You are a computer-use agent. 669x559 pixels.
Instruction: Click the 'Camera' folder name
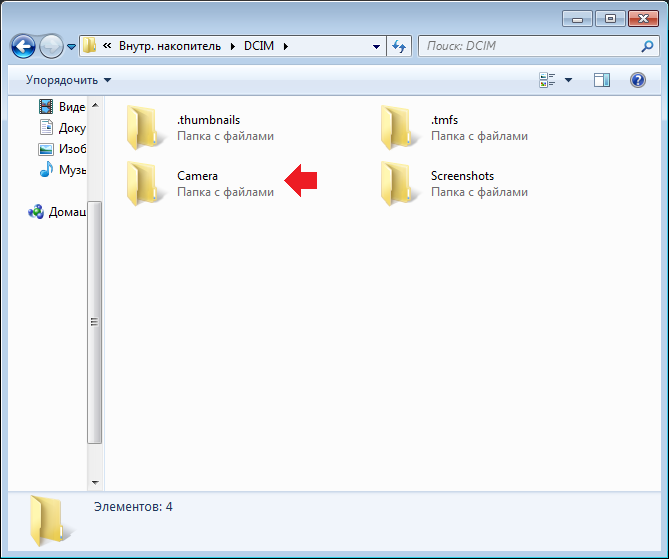pos(197,176)
